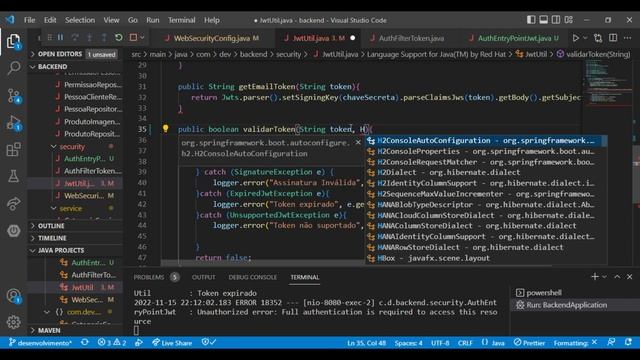Open the run button dropdown arrow
Viewport: 640px width, 360px height.
pyautogui.click(x=585, y=38)
